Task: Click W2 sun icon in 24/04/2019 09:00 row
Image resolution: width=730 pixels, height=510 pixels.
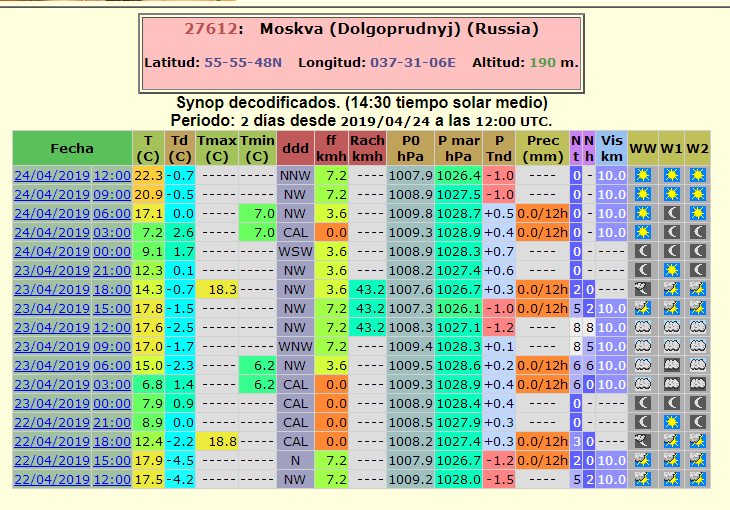Action: (x=697, y=195)
